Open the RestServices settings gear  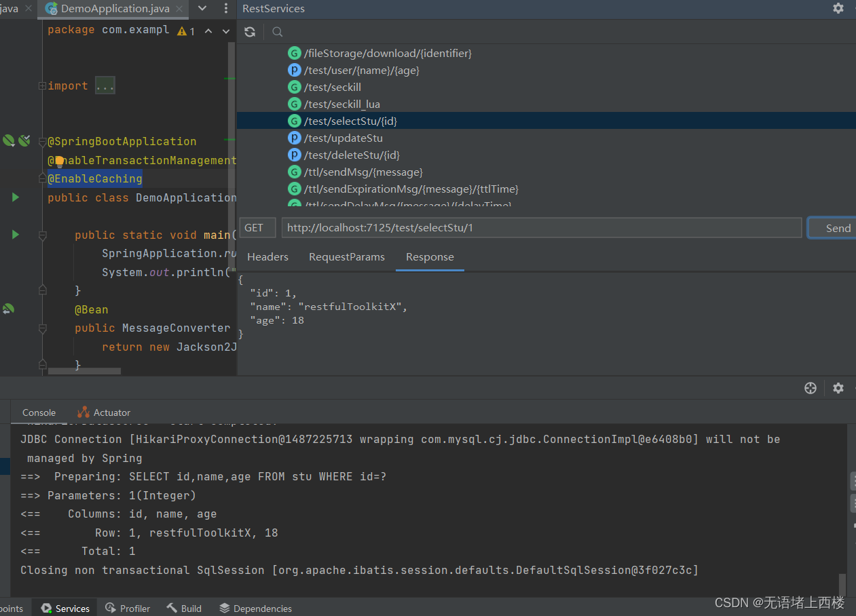tap(838, 9)
